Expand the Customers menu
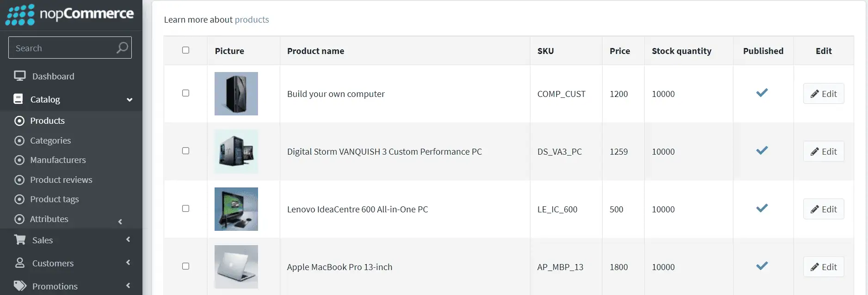 (128, 263)
